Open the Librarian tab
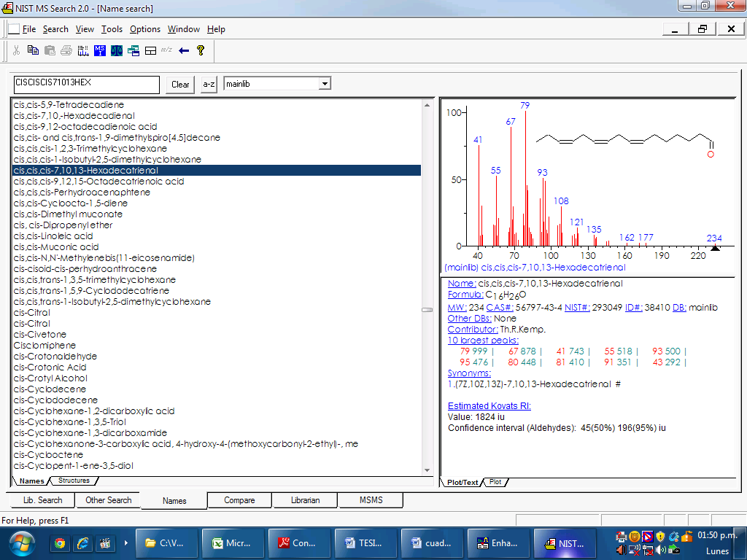 (x=306, y=500)
